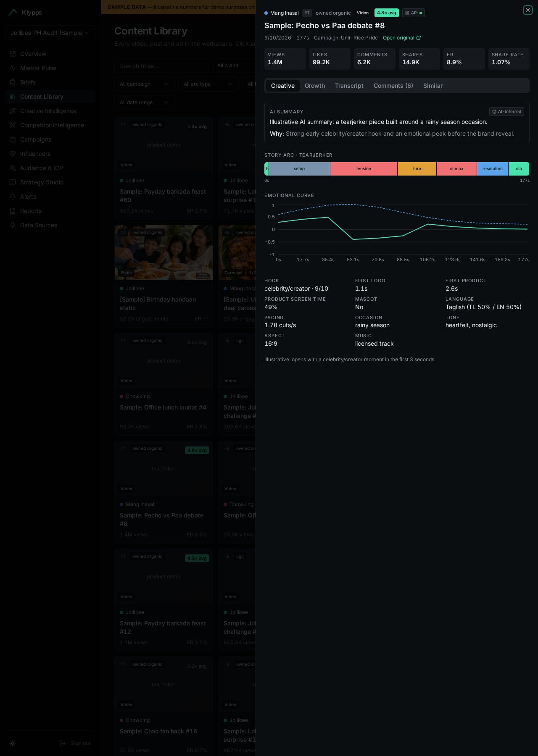Image resolution: width=538 pixels, height=756 pixels.
Task: Open Strategy Studio sidebar icon
Action: 13,182
